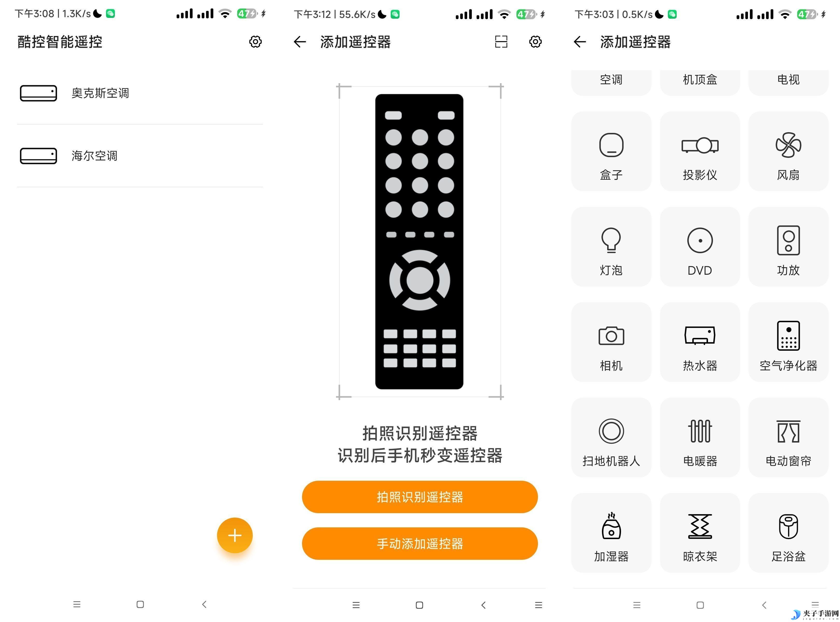Open the 海尔空调 remote entry
This screenshot has height=622, width=840.
pyautogui.click(x=140, y=156)
